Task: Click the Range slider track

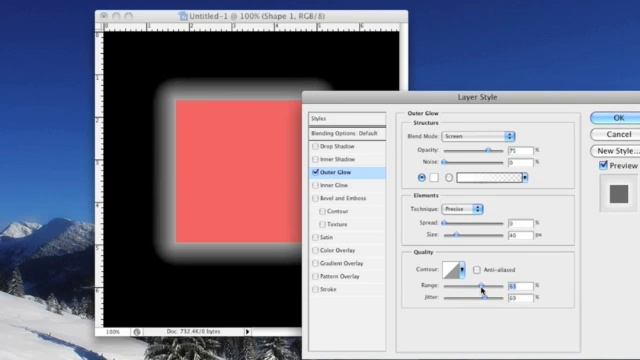Action: point(473,286)
